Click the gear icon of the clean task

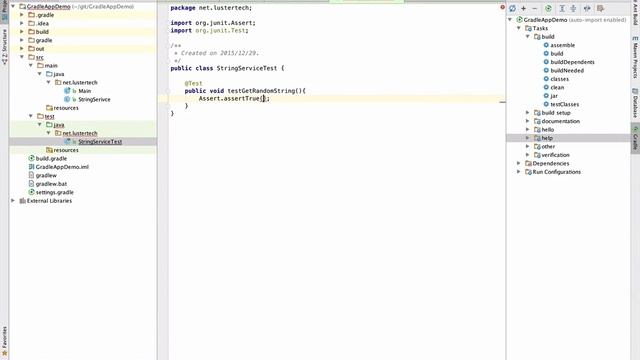[x=546, y=87]
